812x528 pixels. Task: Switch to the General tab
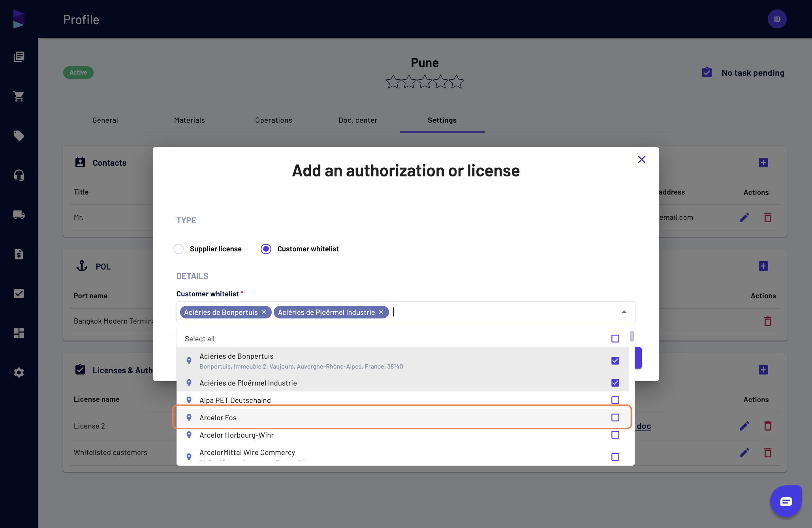[x=105, y=120]
